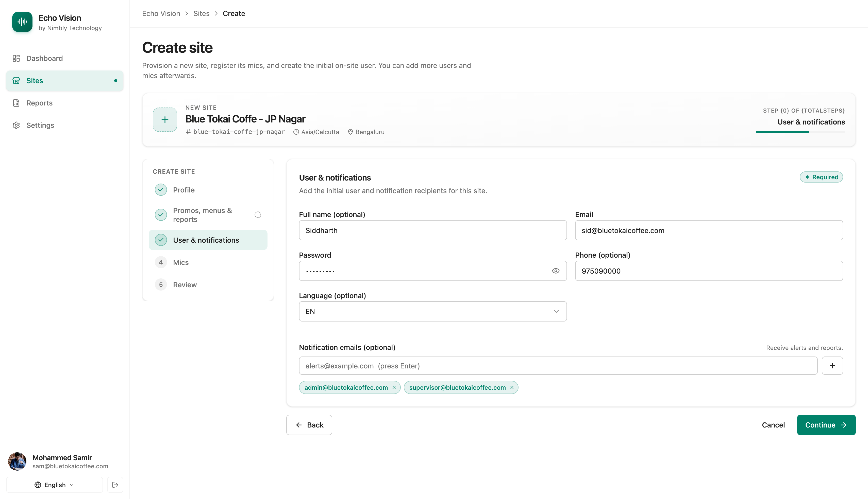Click the Mohammed Samir user name

click(x=62, y=457)
